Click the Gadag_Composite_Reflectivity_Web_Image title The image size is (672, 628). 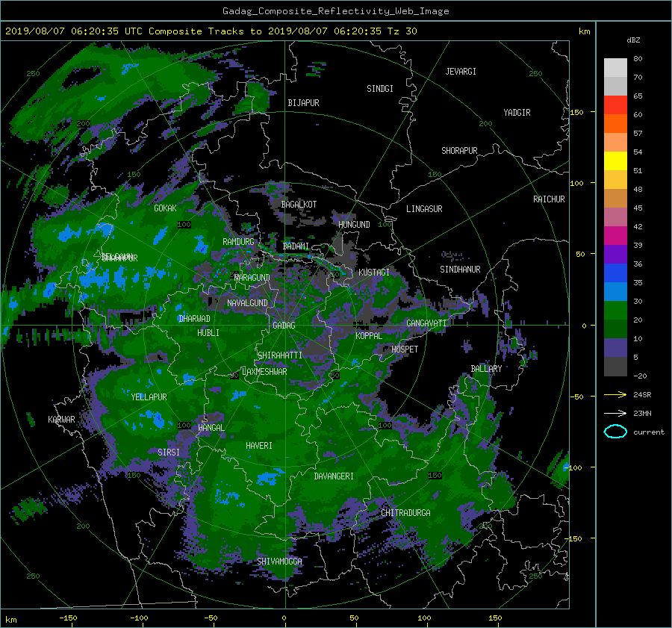pyautogui.click(x=335, y=11)
